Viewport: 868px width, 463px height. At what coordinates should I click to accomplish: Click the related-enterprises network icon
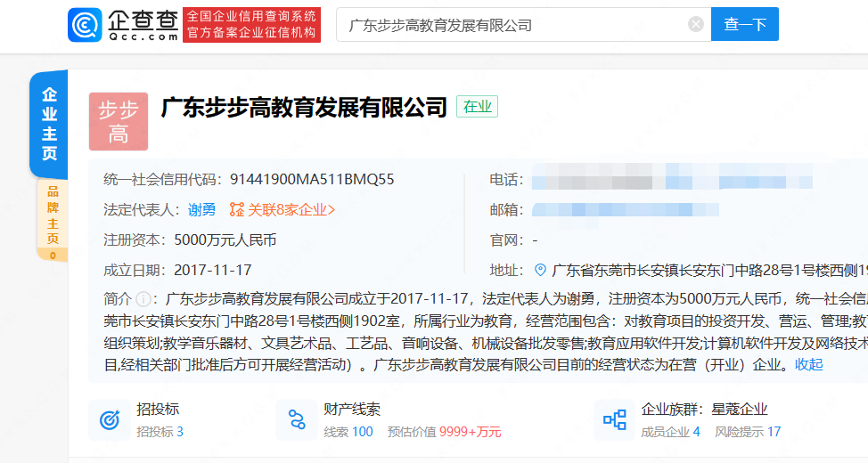click(237, 209)
